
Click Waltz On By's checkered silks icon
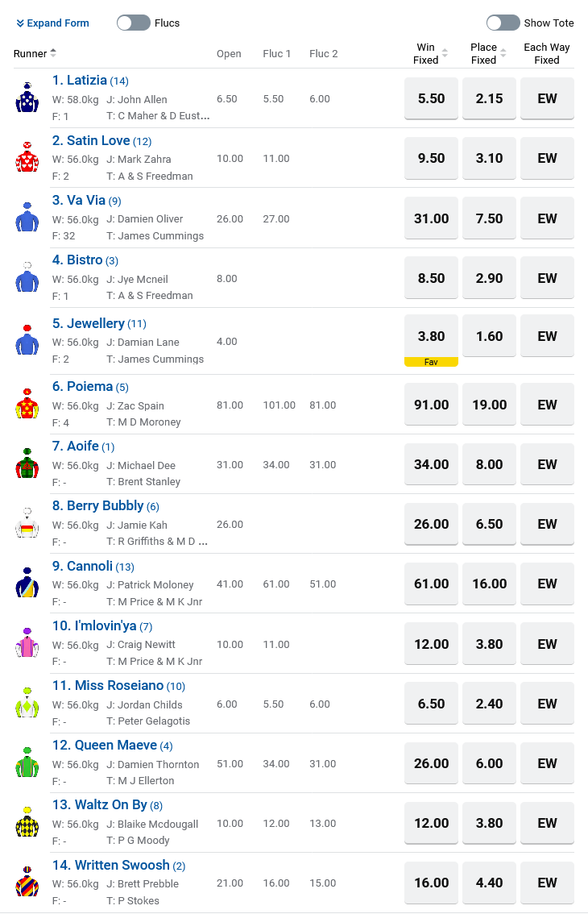[x=27, y=822]
